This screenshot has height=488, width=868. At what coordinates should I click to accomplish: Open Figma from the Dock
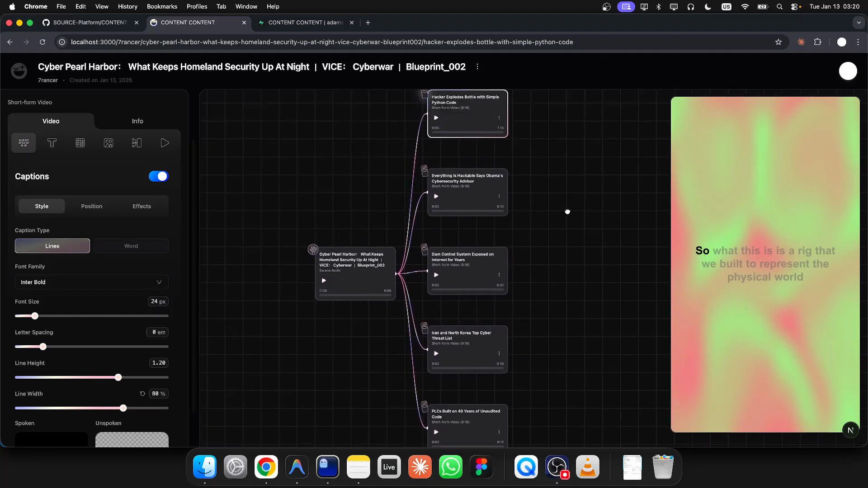click(x=481, y=467)
